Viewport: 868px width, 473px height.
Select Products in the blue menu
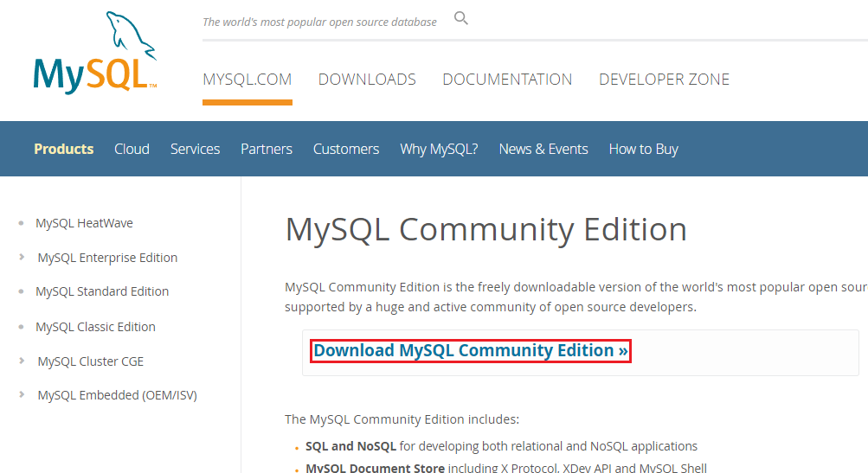pyautogui.click(x=64, y=149)
